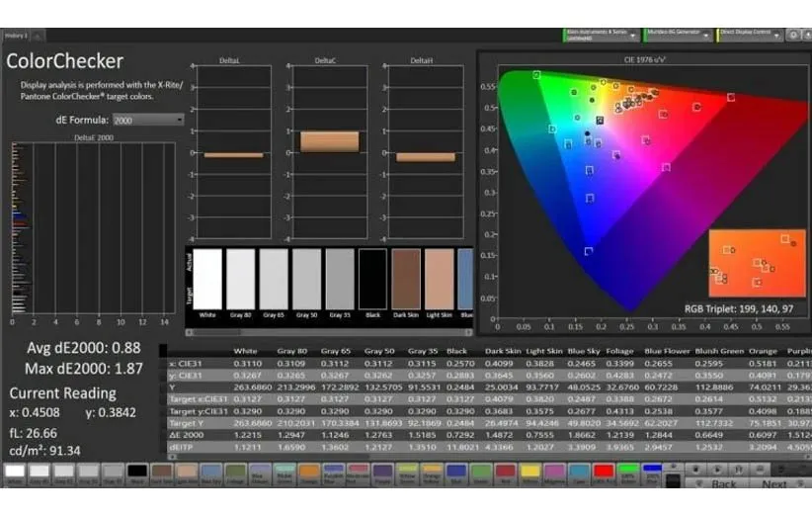Screen dimensions: 812x516
Task: Expand the Klein Instruments meter dropdown
Action: (x=633, y=35)
